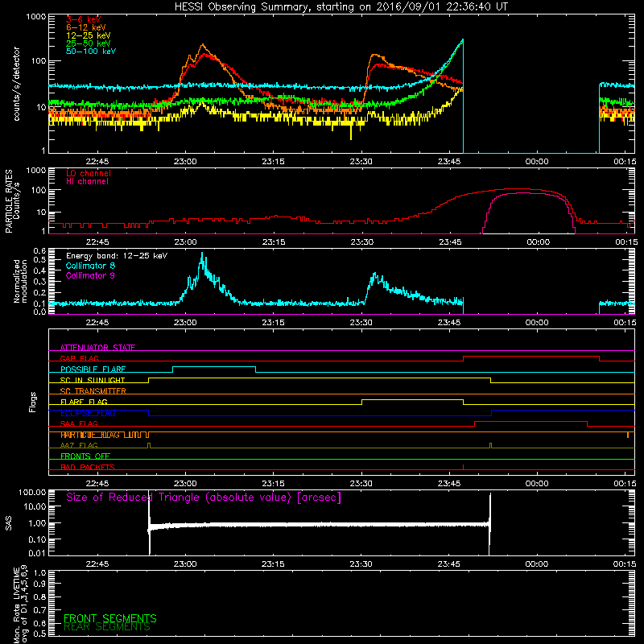Click the '0.7' tick on livetime axis

(39, 610)
